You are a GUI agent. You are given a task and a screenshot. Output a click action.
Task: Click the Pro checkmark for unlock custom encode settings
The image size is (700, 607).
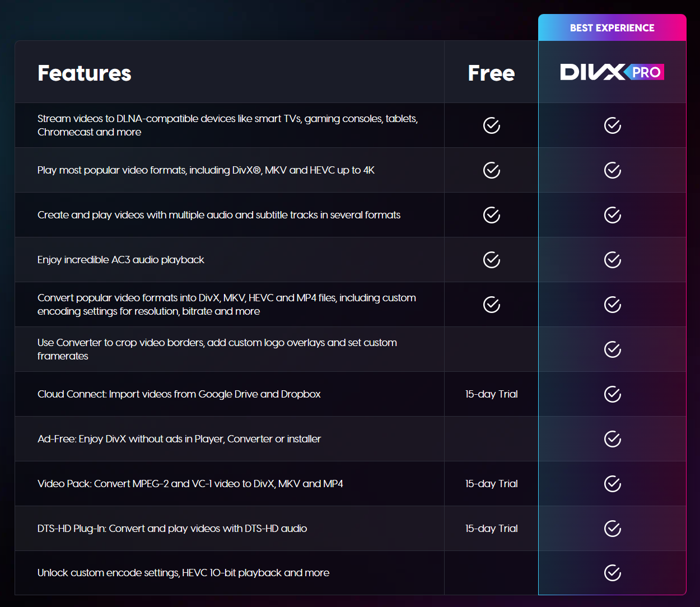point(612,573)
